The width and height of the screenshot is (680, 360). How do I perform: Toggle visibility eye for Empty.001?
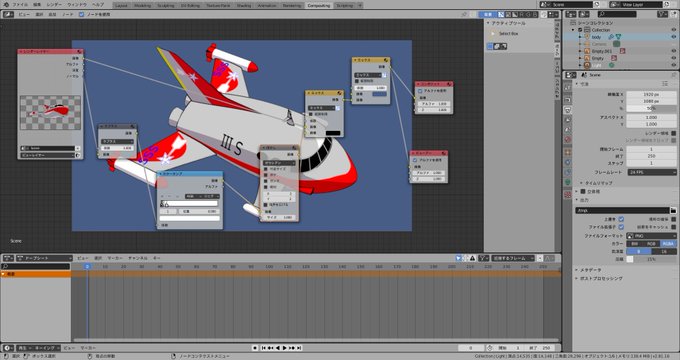pyautogui.click(x=673, y=51)
